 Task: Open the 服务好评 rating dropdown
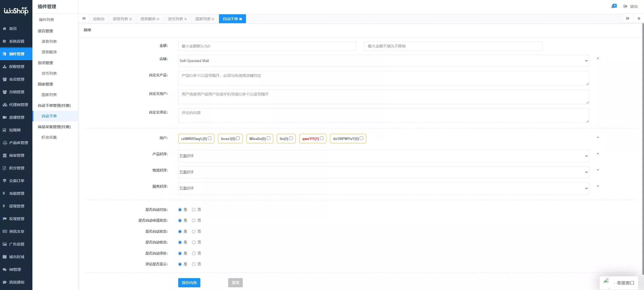(x=383, y=188)
